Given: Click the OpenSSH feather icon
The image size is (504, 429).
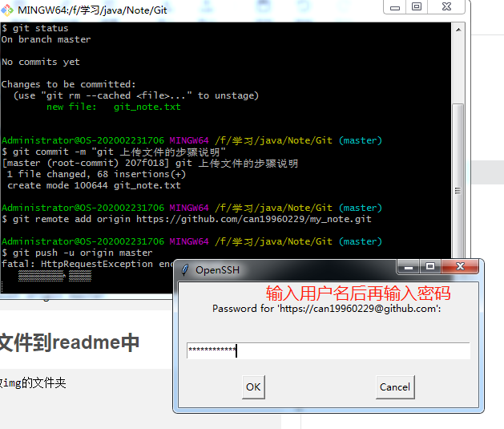Looking at the screenshot, I should click(185, 269).
